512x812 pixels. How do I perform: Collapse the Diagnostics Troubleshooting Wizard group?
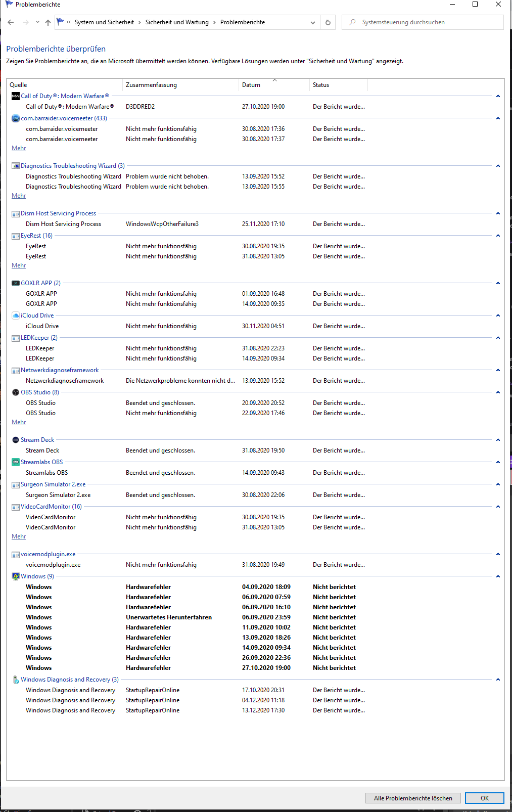click(498, 166)
